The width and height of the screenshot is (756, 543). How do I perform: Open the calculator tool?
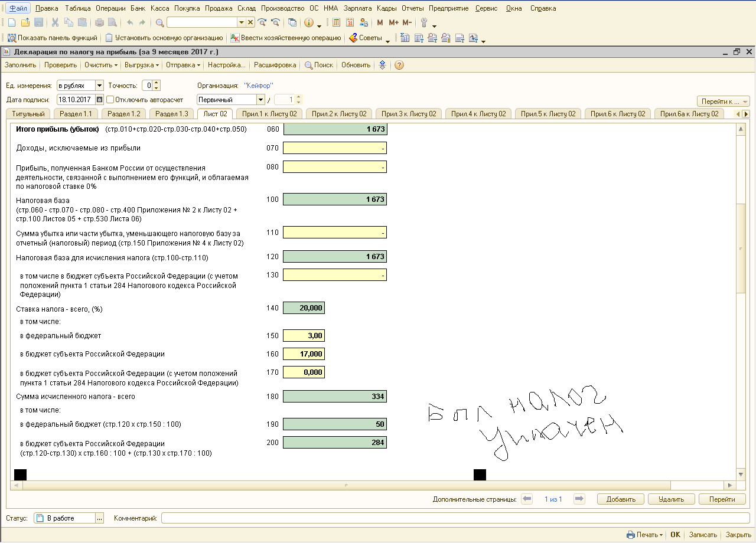(x=336, y=22)
